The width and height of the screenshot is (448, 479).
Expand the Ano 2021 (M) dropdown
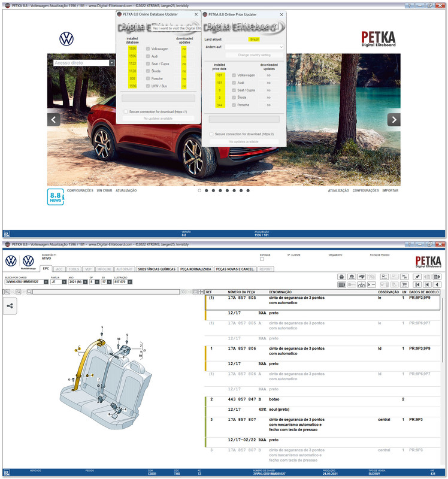pyautogui.click(x=85, y=281)
